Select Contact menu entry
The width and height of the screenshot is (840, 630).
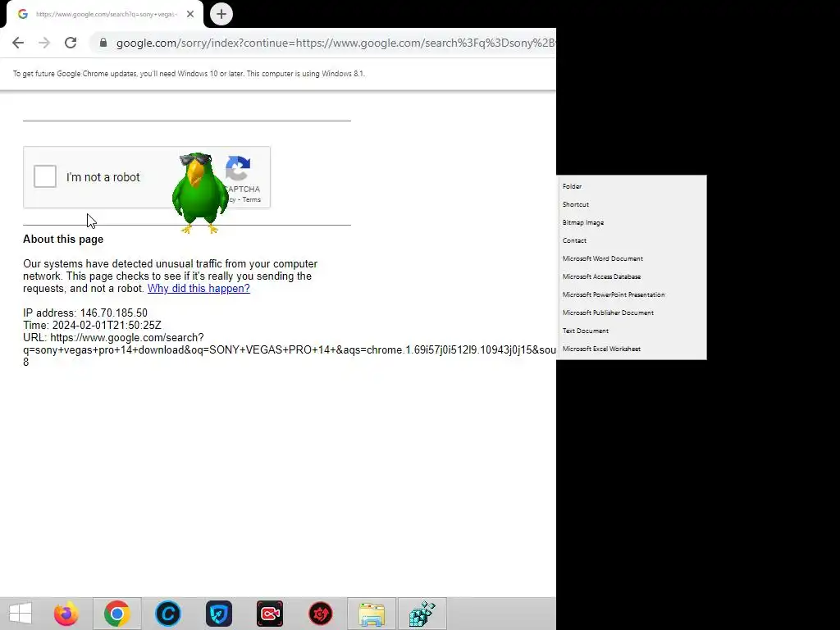[632, 240]
